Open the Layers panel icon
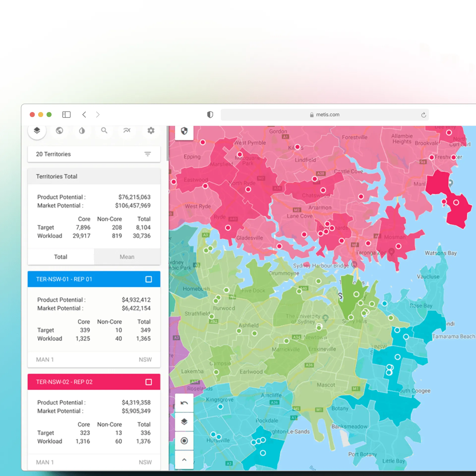Image resolution: width=476 pixels, height=476 pixels. point(37,131)
